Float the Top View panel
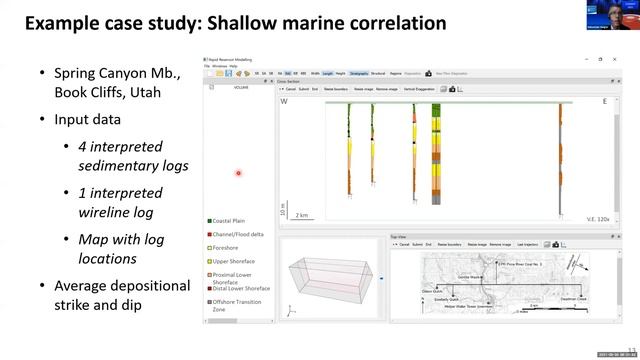640x360 pixels. pyautogui.click(x=612, y=237)
